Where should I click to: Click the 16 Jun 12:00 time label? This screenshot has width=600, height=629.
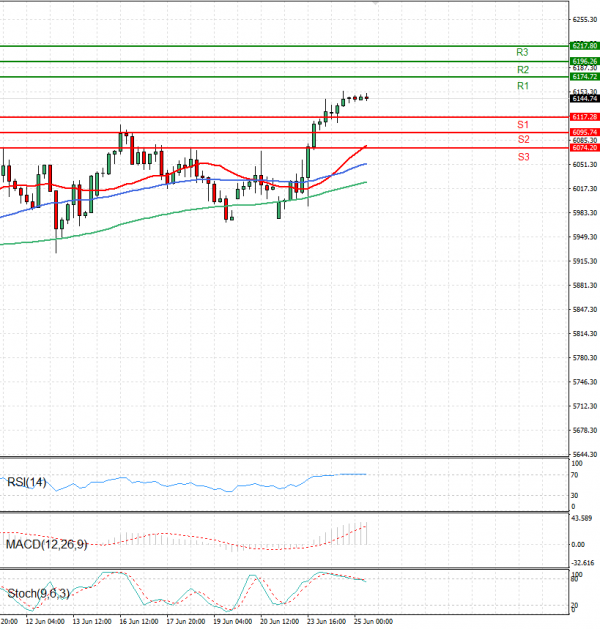[x=139, y=621]
